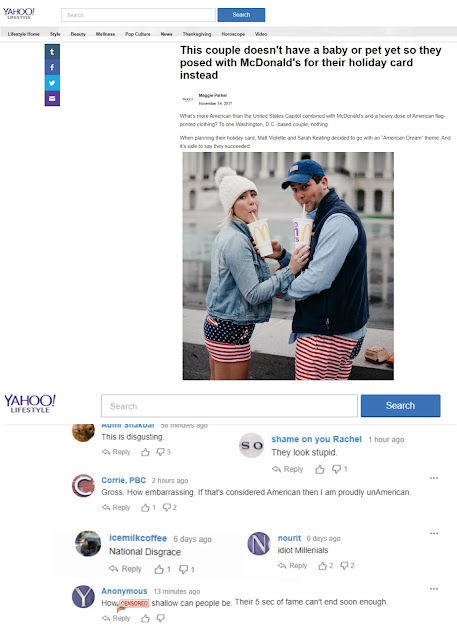Open the couple's McDonald's holiday photo

click(288, 266)
